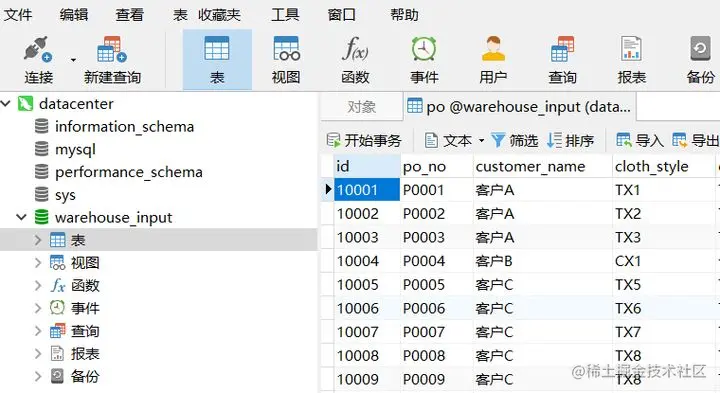Click the Sort (排序) button
720x393 pixels.
[x=570, y=140]
